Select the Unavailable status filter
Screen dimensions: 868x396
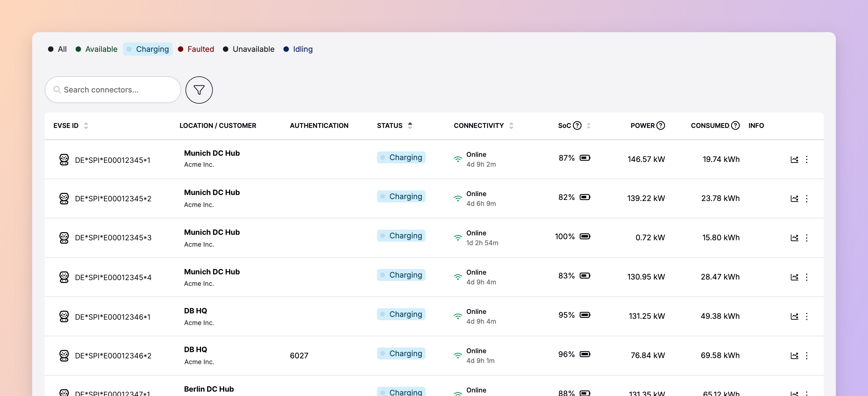(x=249, y=49)
